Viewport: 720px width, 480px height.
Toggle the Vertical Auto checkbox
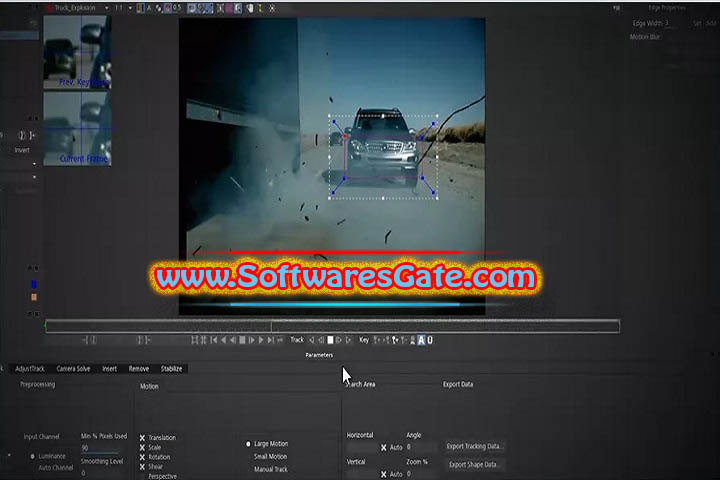coord(383,474)
